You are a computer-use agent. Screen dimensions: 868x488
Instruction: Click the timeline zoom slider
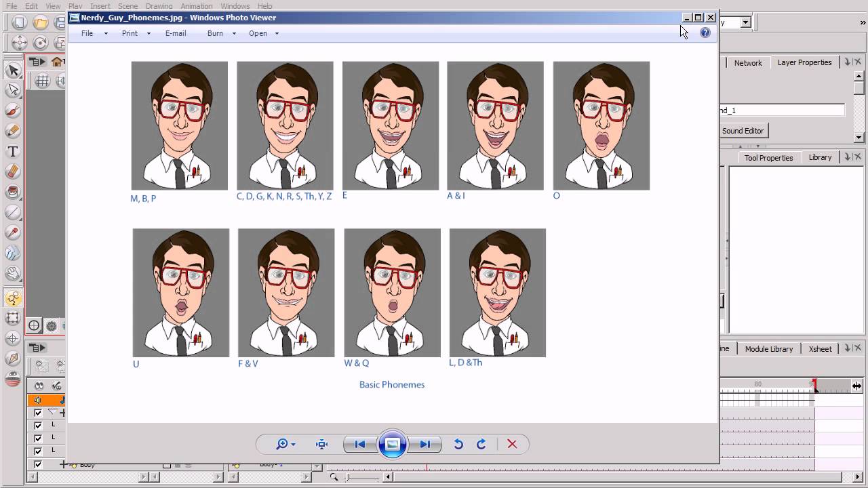[363, 477]
